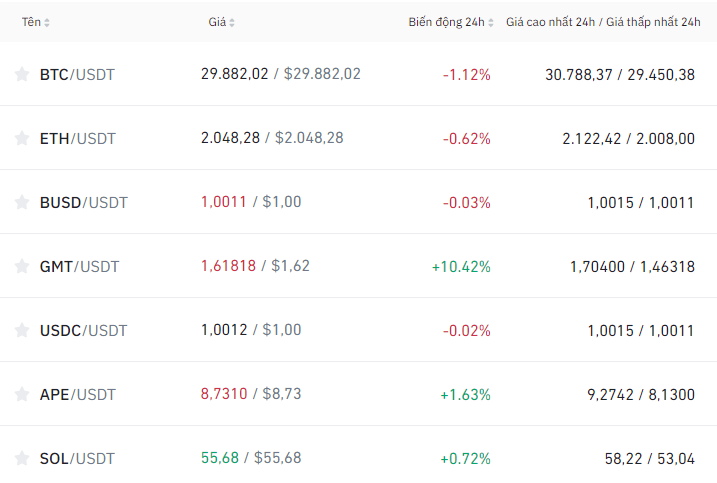This screenshot has height=483, width=717.
Task: Favorite the BTC/USDT pair star
Action: tap(21, 74)
